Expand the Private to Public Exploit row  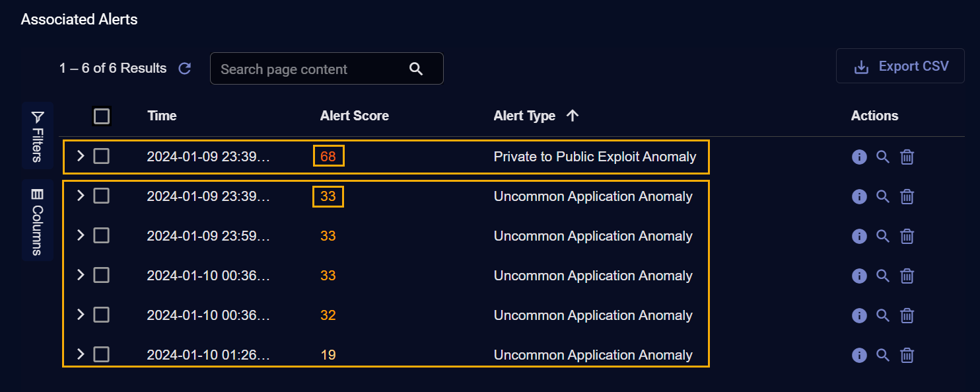click(x=81, y=156)
